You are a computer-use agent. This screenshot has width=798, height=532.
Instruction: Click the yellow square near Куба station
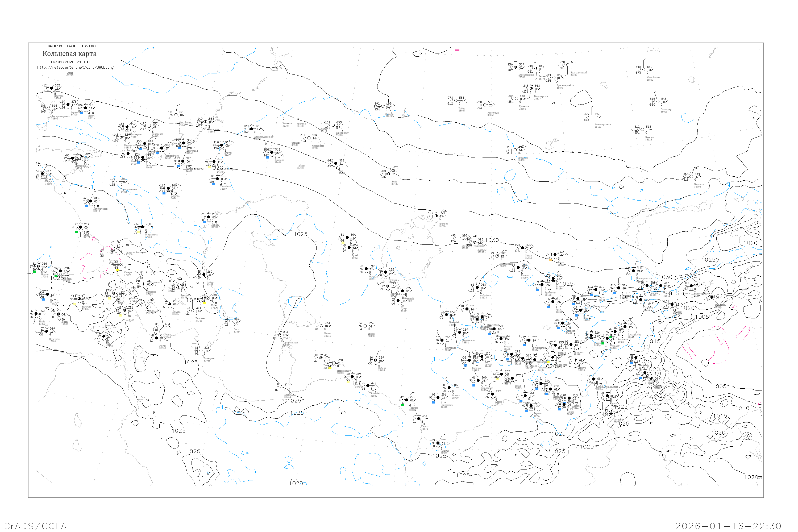click(x=204, y=302)
